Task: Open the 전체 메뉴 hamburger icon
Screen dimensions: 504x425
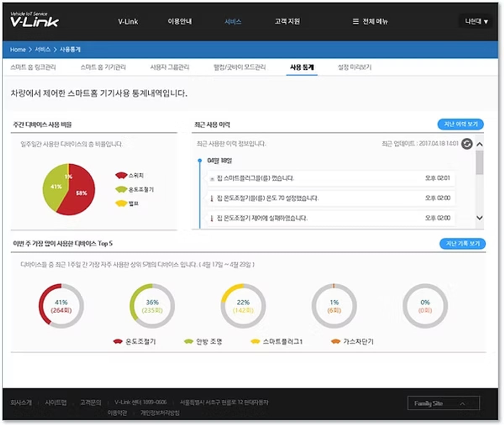Action: click(355, 22)
